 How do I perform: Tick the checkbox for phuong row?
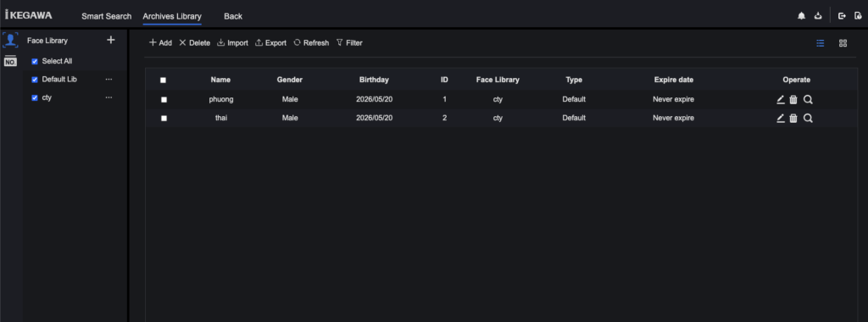pos(164,100)
